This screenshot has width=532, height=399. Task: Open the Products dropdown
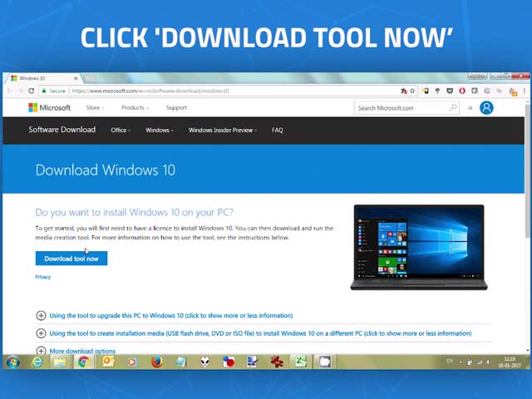(135, 107)
